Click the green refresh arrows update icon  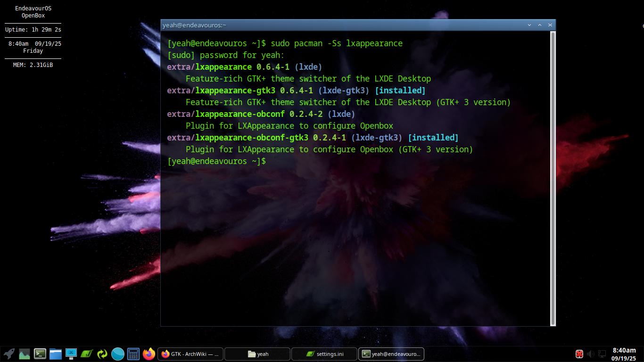pyautogui.click(x=102, y=354)
